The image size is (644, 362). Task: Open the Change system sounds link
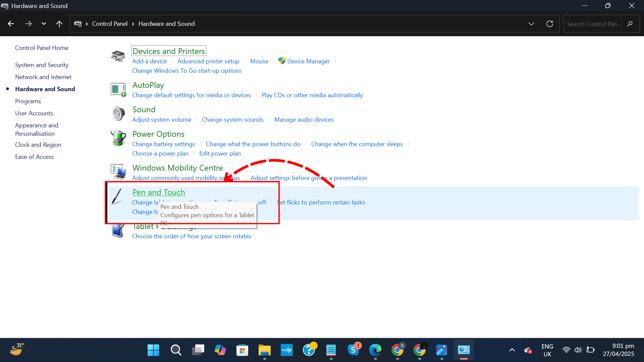(233, 119)
